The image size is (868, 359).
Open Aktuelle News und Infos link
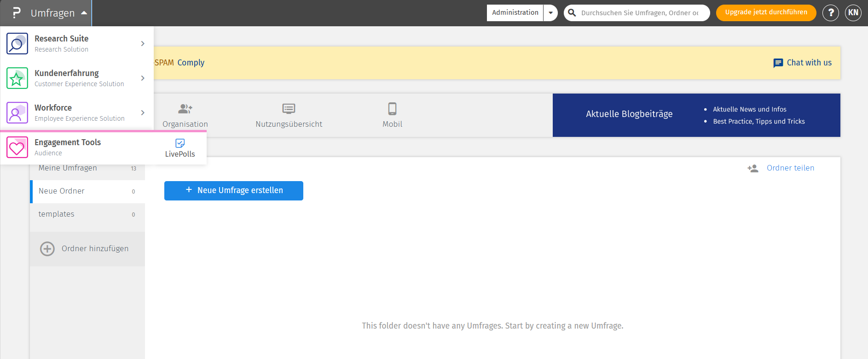(x=749, y=109)
